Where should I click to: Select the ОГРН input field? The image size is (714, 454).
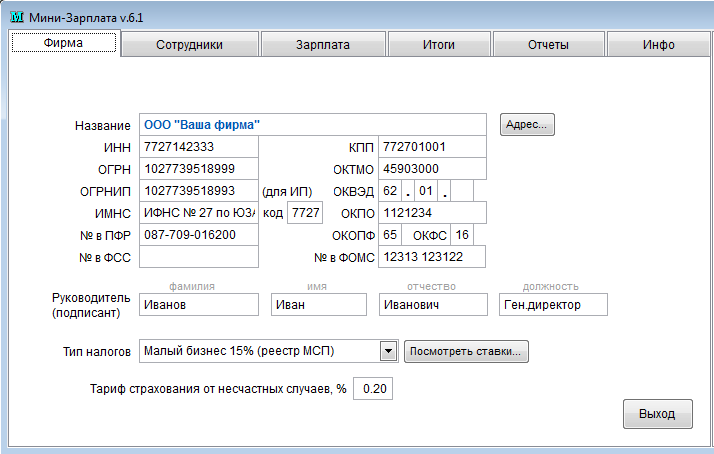[198, 169]
